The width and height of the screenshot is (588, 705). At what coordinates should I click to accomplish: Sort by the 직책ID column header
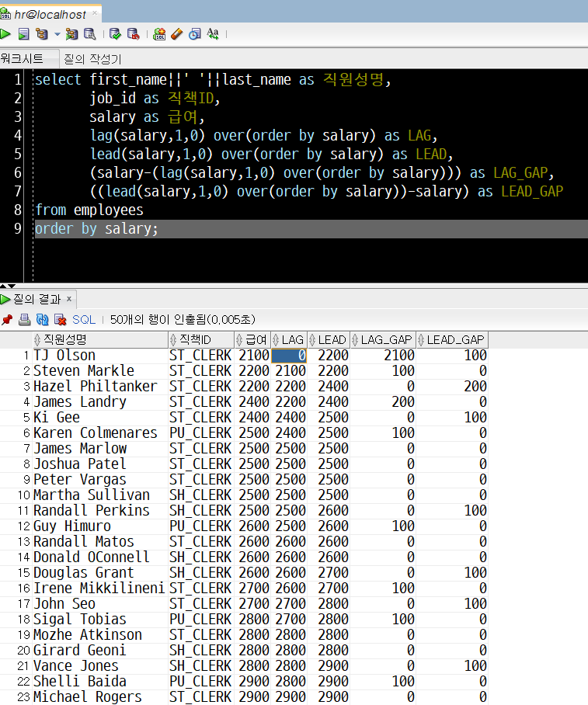click(200, 340)
